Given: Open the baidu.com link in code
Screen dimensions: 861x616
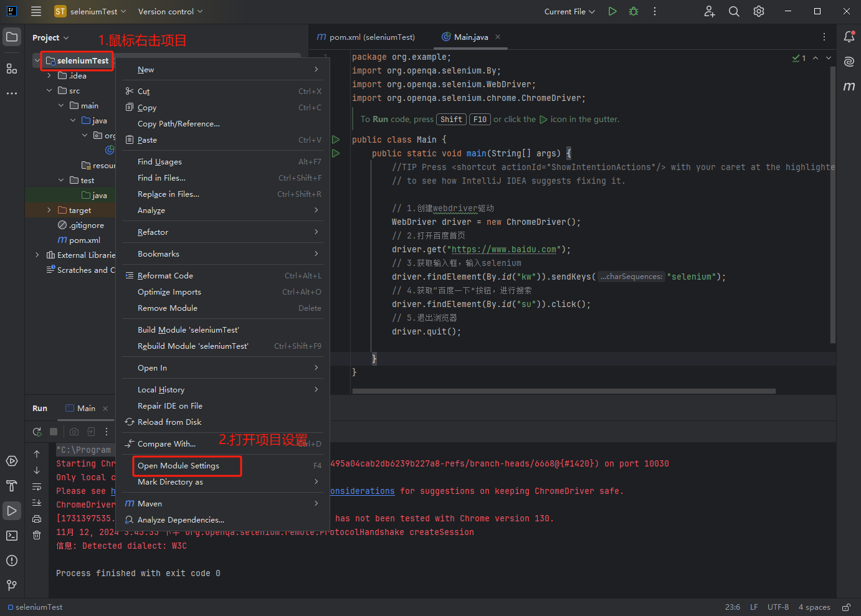Looking at the screenshot, I should pyautogui.click(x=503, y=249).
